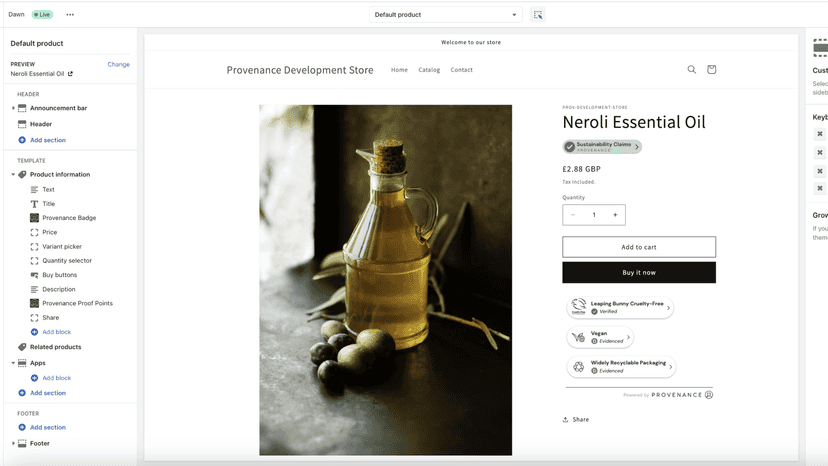The width and height of the screenshot is (828, 466).
Task: Select the Related products section
Action: tap(55, 347)
